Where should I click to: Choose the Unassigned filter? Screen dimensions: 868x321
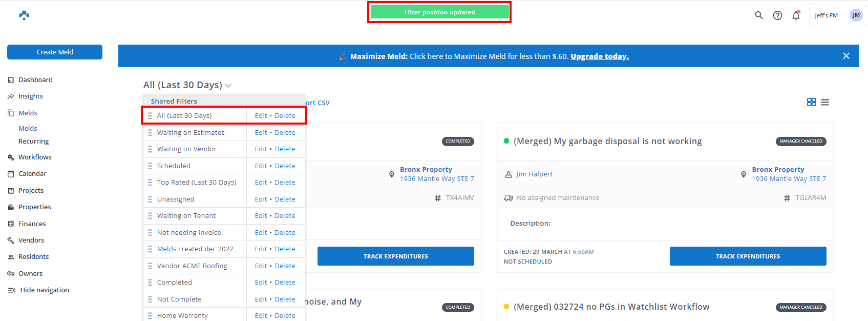pos(176,199)
